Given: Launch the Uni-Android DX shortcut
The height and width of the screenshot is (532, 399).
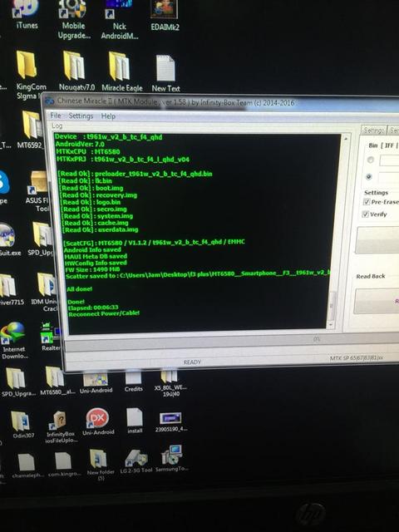Looking at the screenshot, I should click(98, 421).
